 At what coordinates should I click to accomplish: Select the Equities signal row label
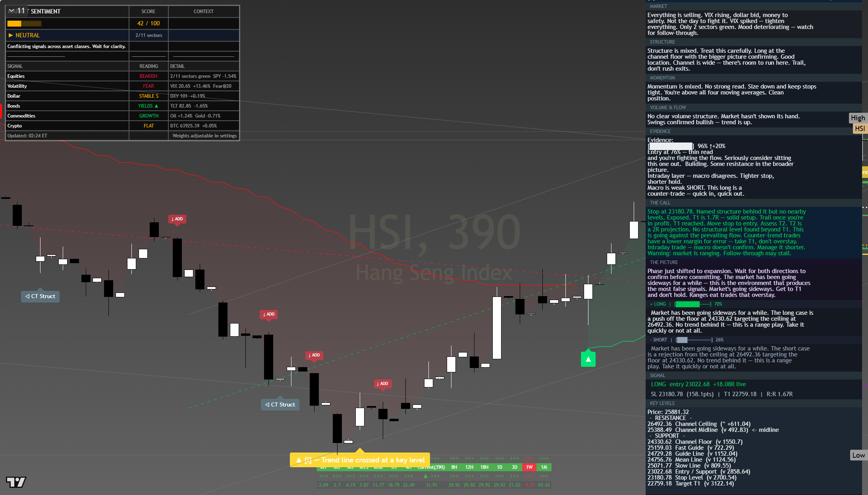point(16,76)
